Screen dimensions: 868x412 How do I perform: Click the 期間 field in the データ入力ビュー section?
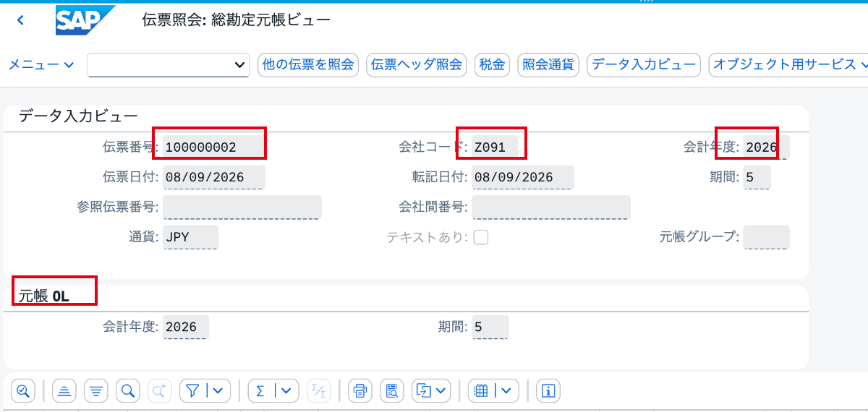pyautogui.click(x=757, y=177)
